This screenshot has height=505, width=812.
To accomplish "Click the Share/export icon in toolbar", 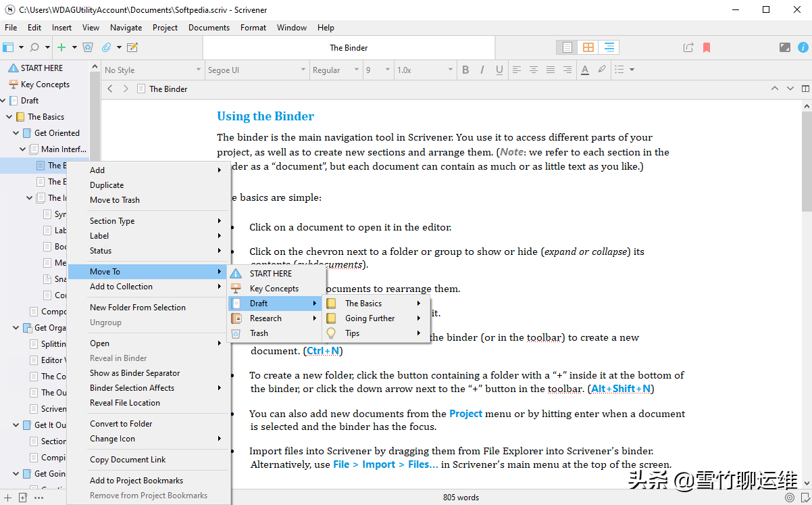I will 688,47.
